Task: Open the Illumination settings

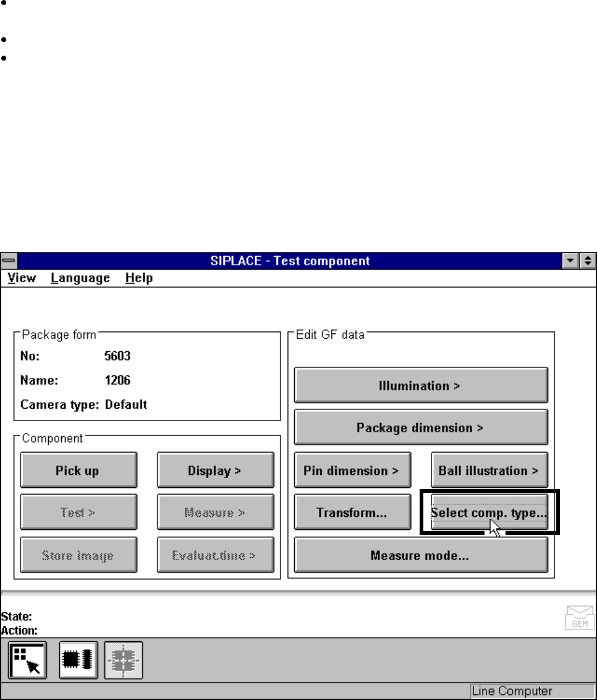Action: tap(421, 385)
